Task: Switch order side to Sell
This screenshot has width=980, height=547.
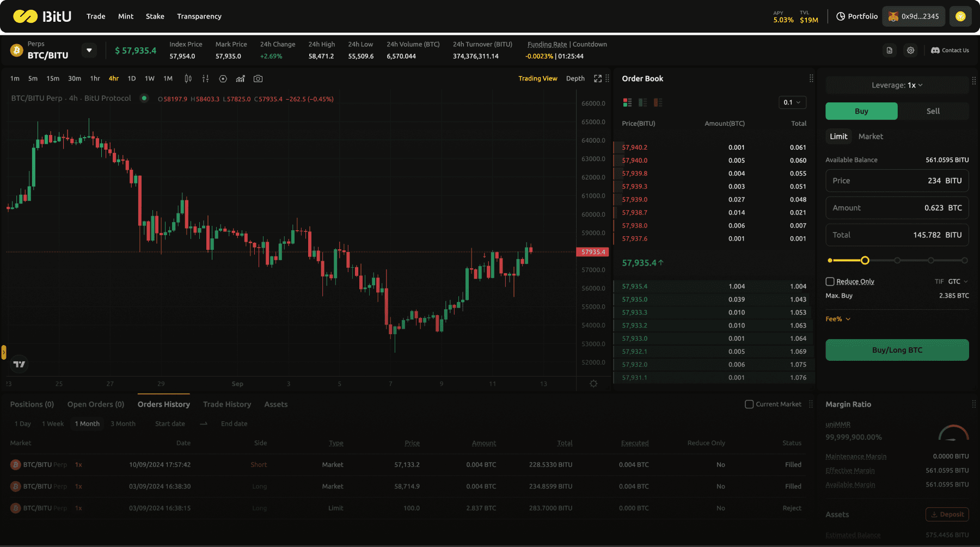Action: [933, 111]
